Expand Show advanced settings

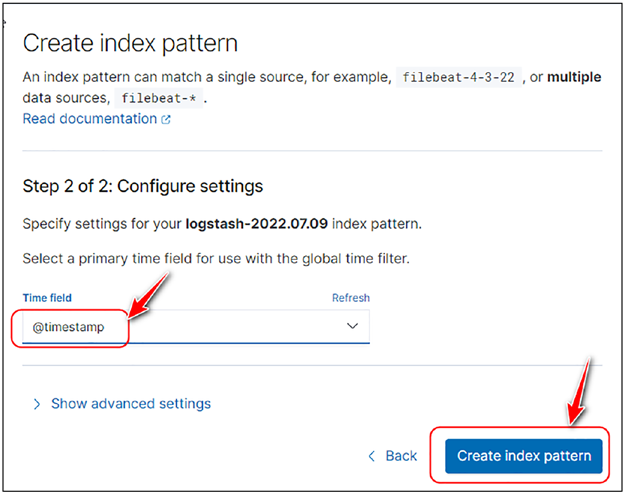click(131, 403)
